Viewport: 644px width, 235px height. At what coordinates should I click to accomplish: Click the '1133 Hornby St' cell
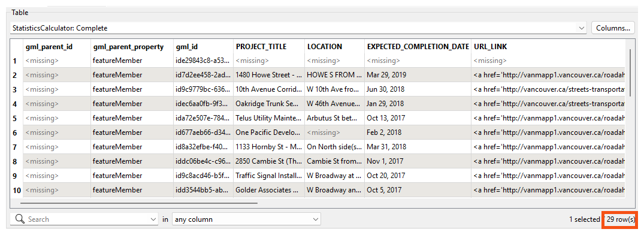click(269, 147)
